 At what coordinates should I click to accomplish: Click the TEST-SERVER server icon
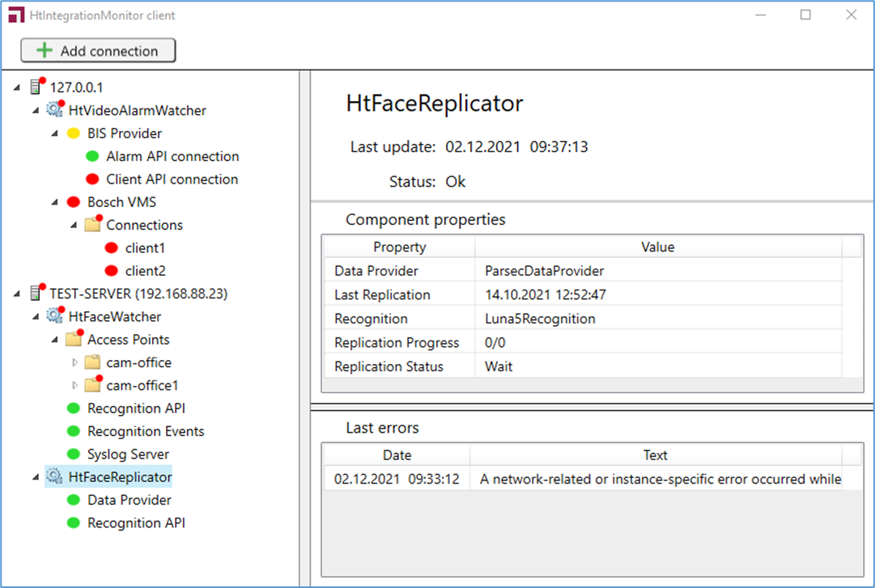[x=36, y=293]
